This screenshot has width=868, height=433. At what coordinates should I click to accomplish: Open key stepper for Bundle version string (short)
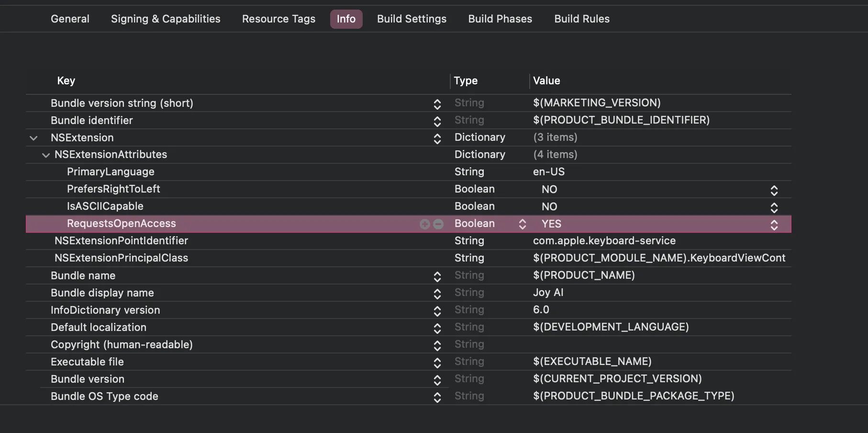click(437, 104)
